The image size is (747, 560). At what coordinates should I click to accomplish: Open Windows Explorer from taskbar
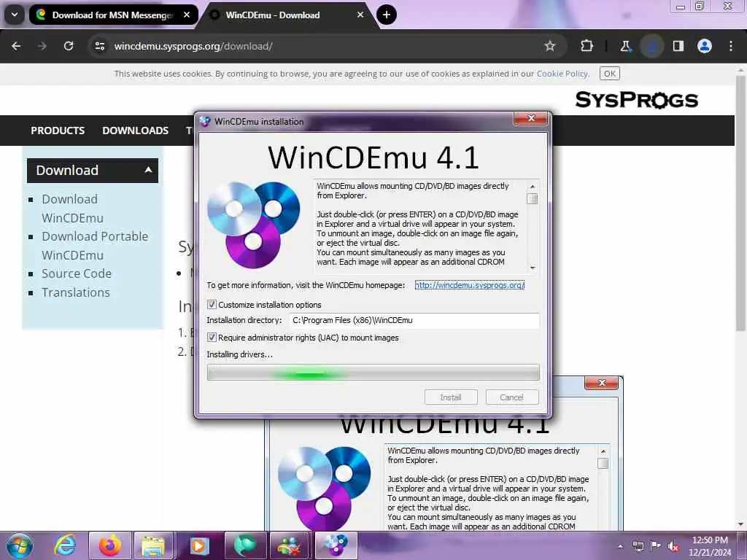153,545
